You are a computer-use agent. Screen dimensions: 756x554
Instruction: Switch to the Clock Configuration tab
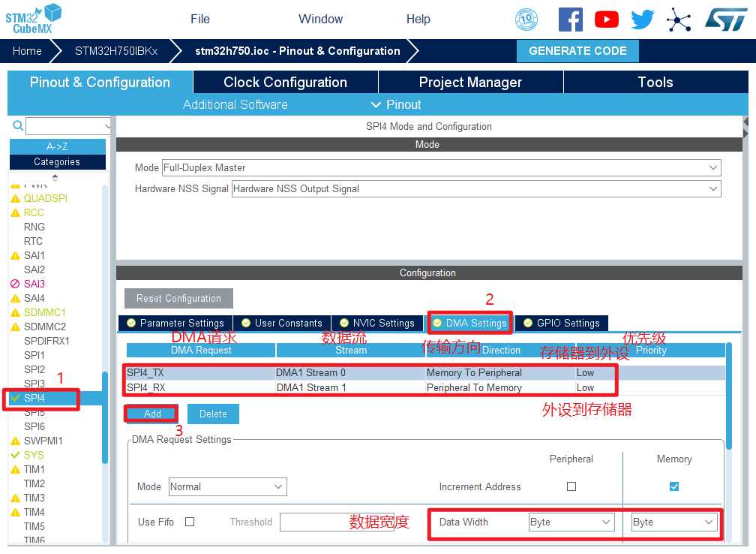(285, 83)
